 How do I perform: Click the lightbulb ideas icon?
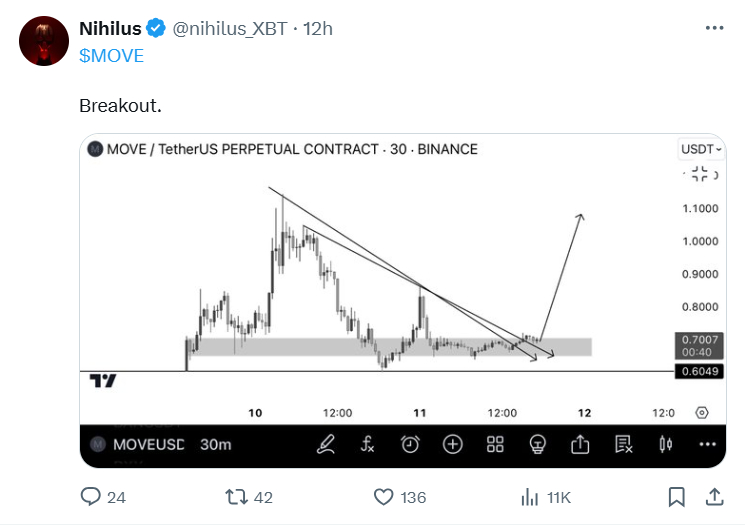coord(537,444)
